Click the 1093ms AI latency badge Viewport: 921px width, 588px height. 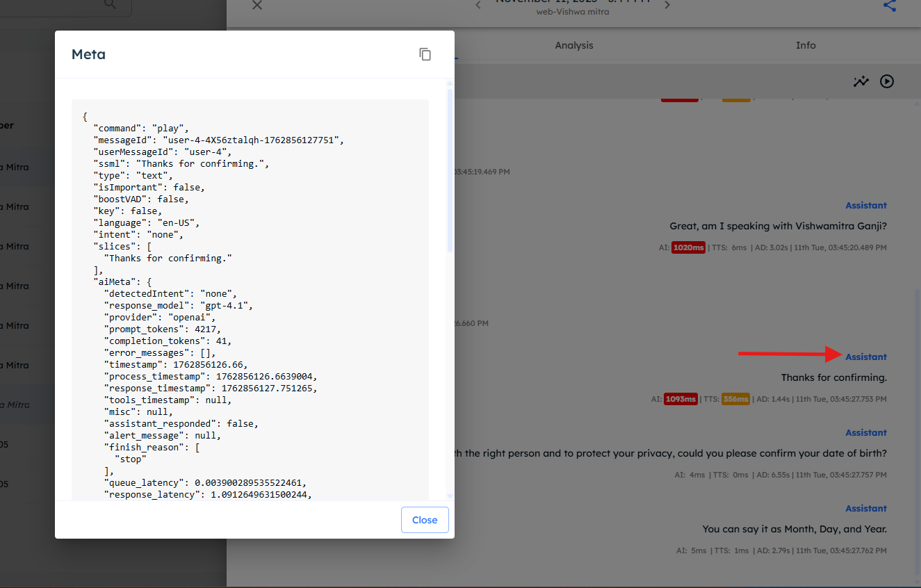point(680,399)
